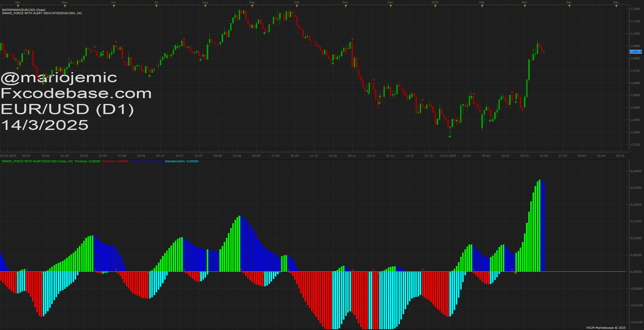This screenshot has width=644, height=330.
Task: Click the green buy arrow under the January 2025 low
Action: pos(450,137)
